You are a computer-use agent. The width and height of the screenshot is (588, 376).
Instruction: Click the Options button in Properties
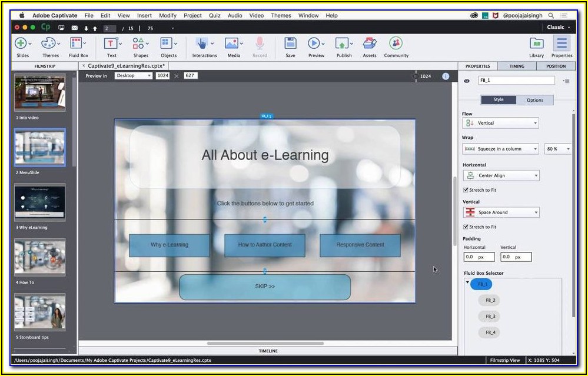[534, 100]
